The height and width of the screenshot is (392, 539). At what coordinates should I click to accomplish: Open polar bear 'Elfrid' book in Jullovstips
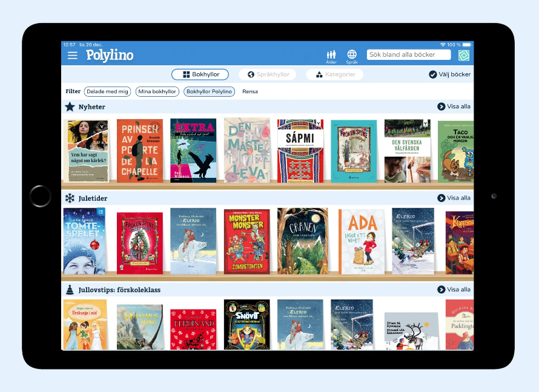pos(300,325)
